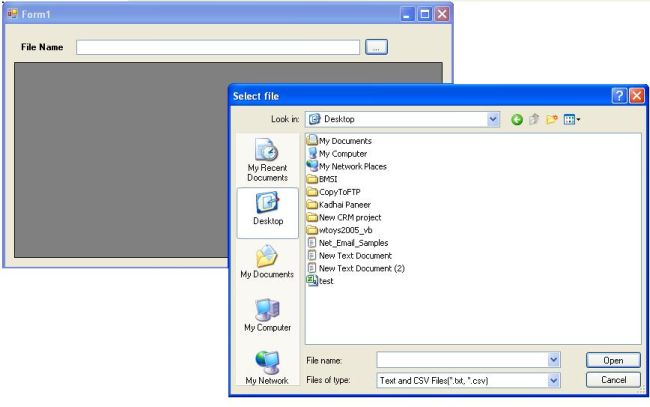This screenshot has width=650, height=407.
Task: Select My Documents in the file list
Action: pos(339,141)
